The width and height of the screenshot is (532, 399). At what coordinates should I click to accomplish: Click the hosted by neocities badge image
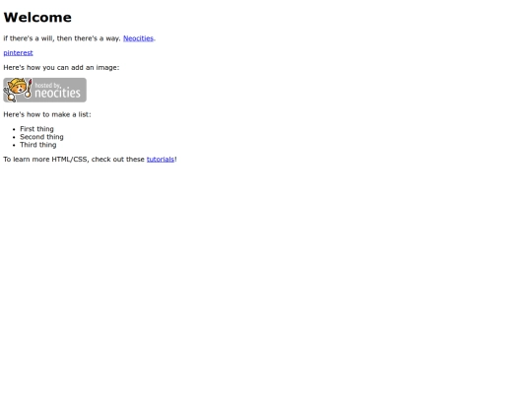(x=44, y=90)
